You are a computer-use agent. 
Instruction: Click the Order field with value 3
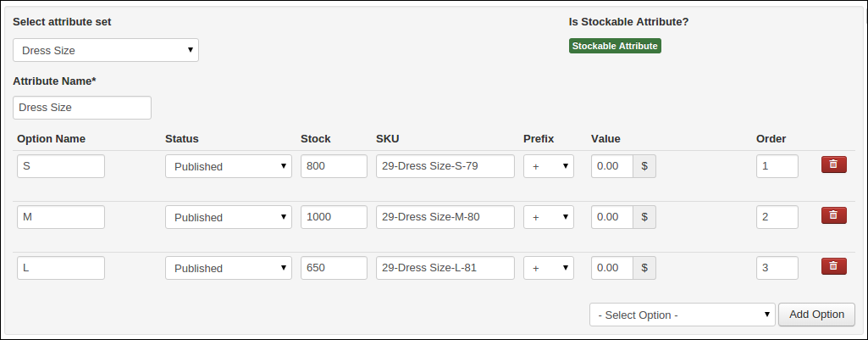(x=777, y=268)
